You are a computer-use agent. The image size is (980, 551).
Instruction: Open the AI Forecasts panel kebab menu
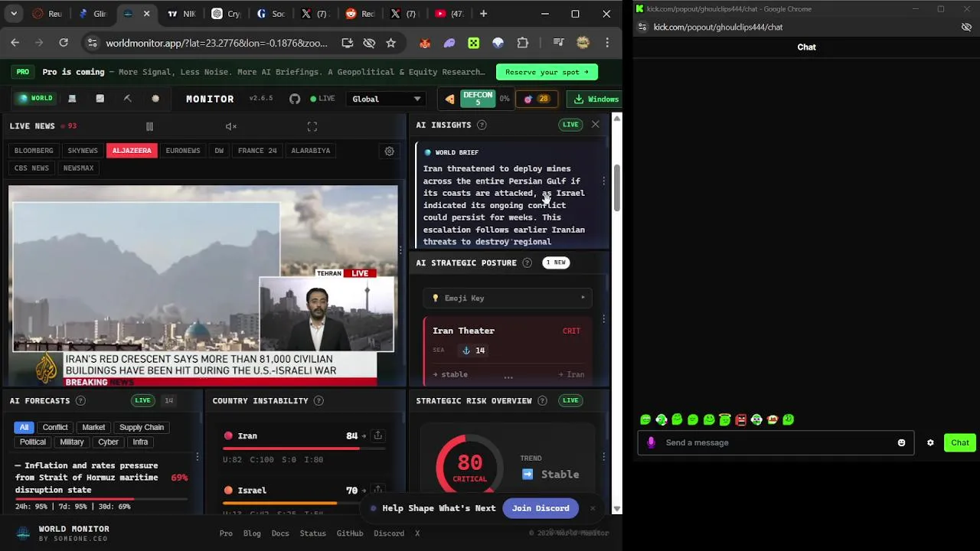(x=197, y=457)
